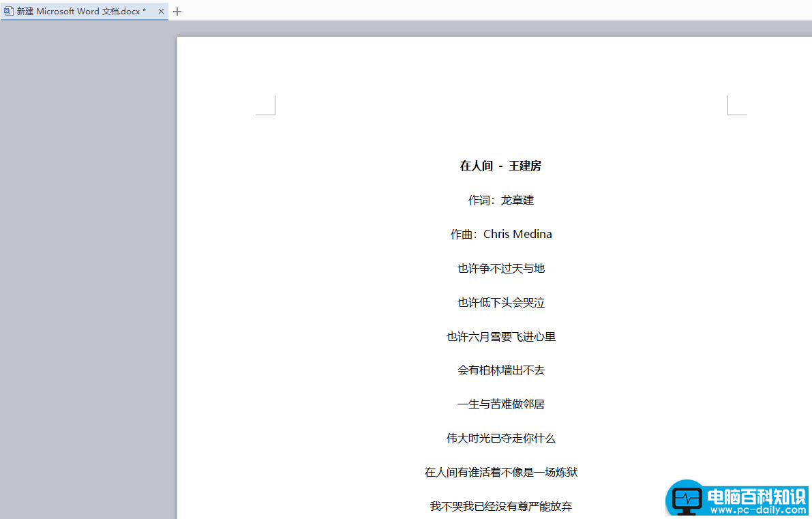Image resolution: width=812 pixels, height=519 pixels.
Task: Click the lyric 也许争不过天与地
Action: click(501, 268)
